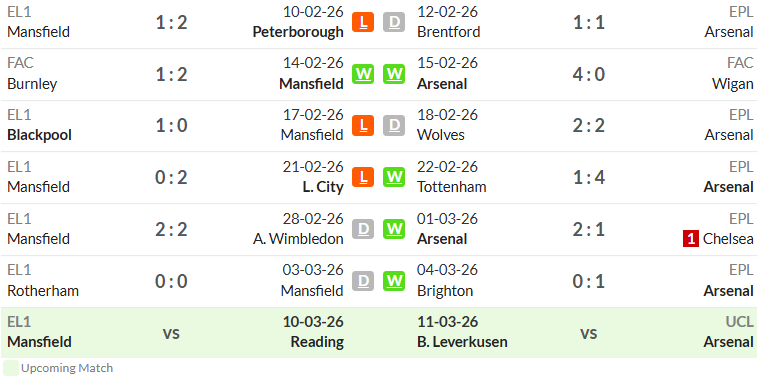
Task: Click the L badge for Mansfield vs Peterborough
Action: [x=363, y=22]
